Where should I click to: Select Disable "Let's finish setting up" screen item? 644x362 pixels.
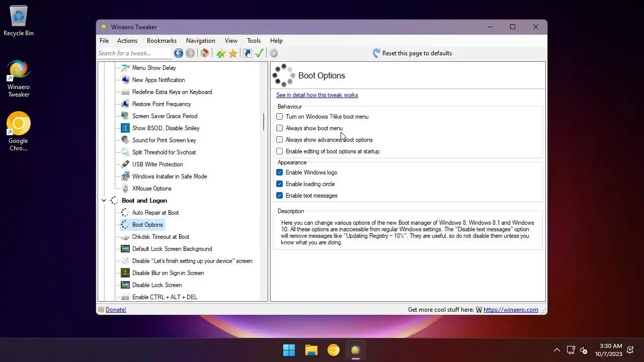192,261
